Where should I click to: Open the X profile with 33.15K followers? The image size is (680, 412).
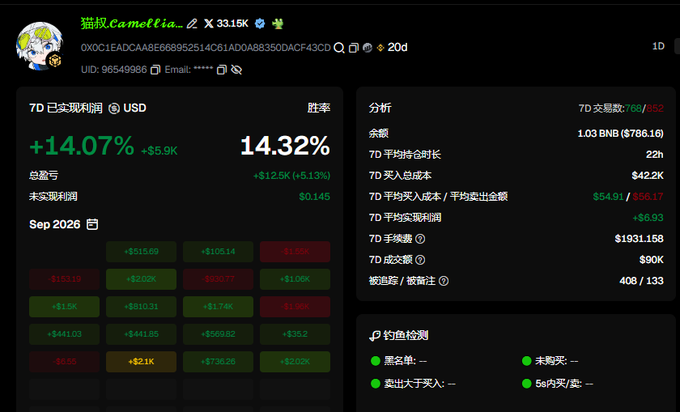click(x=226, y=23)
